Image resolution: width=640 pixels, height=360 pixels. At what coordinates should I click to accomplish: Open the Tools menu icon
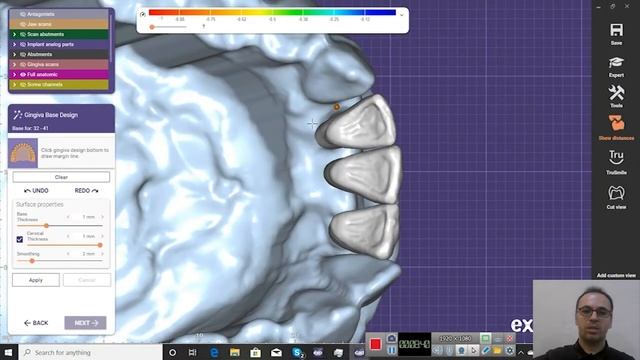click(x=616, y=93)
